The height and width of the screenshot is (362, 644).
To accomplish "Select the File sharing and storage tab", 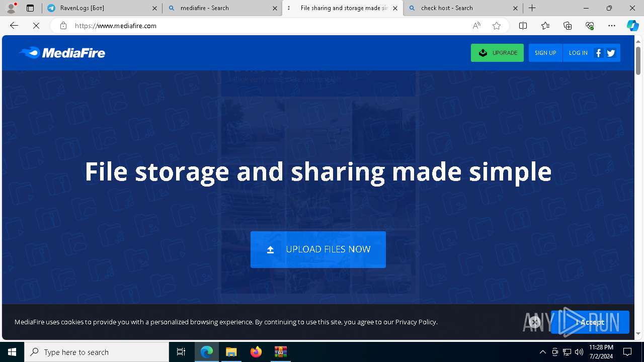I will pyautogui.click(x=343, y=8).
